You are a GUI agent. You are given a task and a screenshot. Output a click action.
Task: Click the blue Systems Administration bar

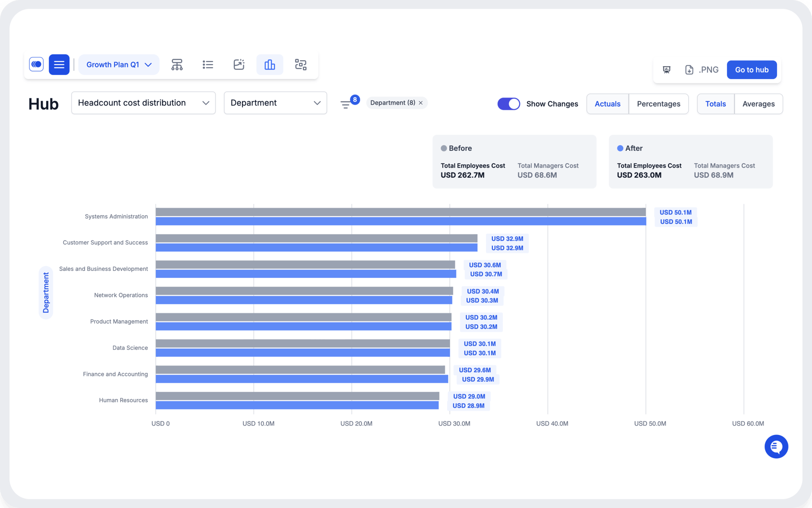click(401, 221)
